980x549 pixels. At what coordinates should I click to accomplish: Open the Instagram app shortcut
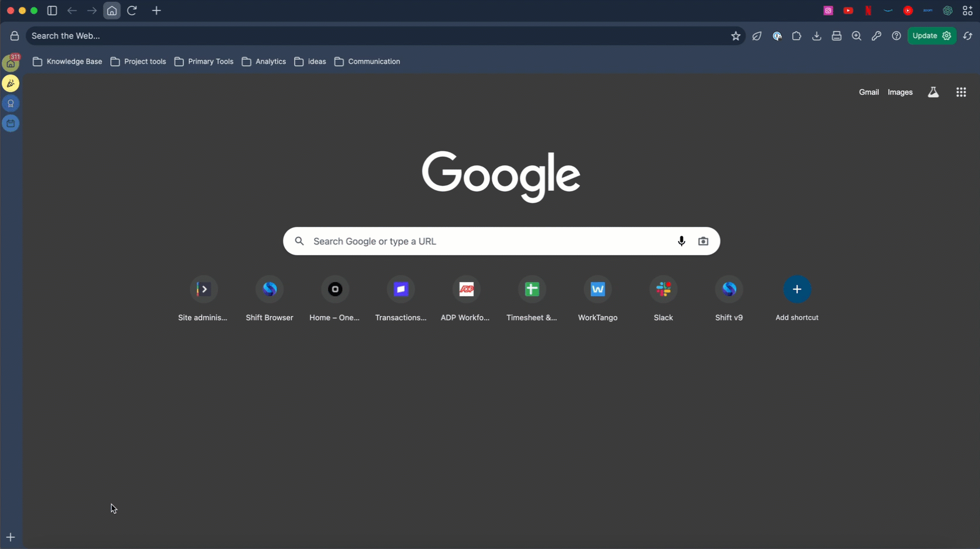click(828, 11)
